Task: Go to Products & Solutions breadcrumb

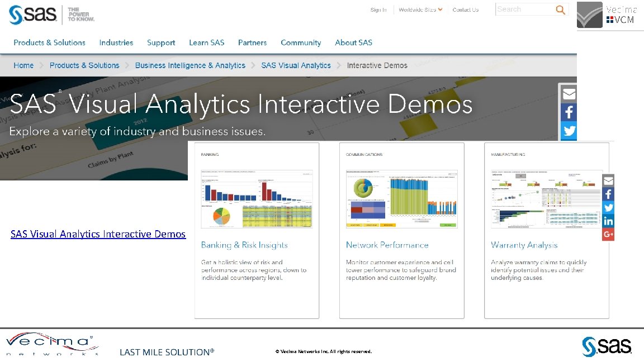Action: click(x=84, y=65)
